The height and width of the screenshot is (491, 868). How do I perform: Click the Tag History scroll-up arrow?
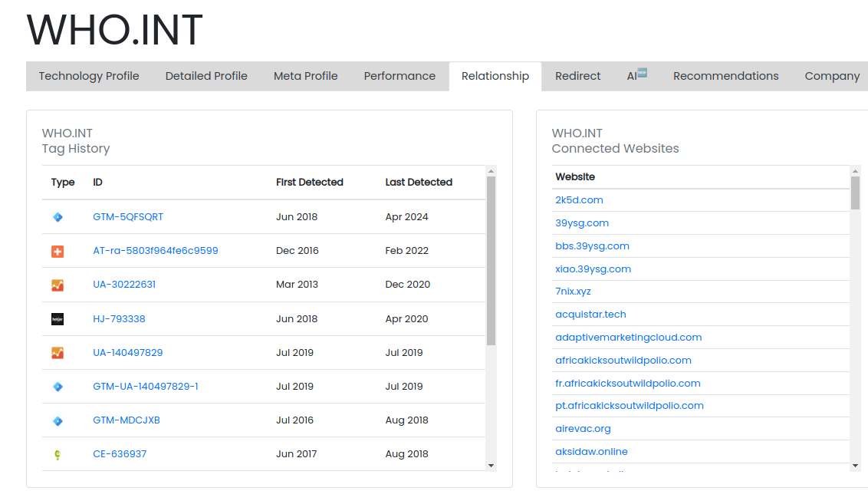pos(491,172)
